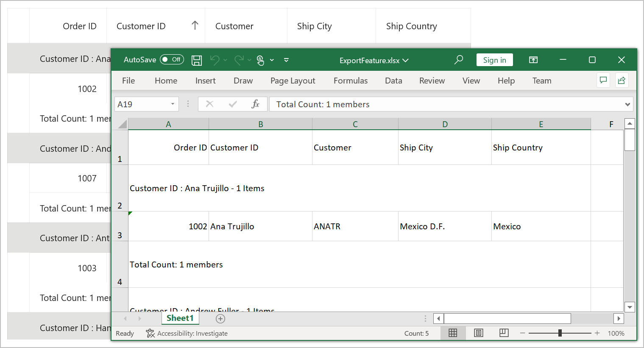Expand the Name Box dropdown arrow
Screen dimensions: 644x348
coord(173,104)
